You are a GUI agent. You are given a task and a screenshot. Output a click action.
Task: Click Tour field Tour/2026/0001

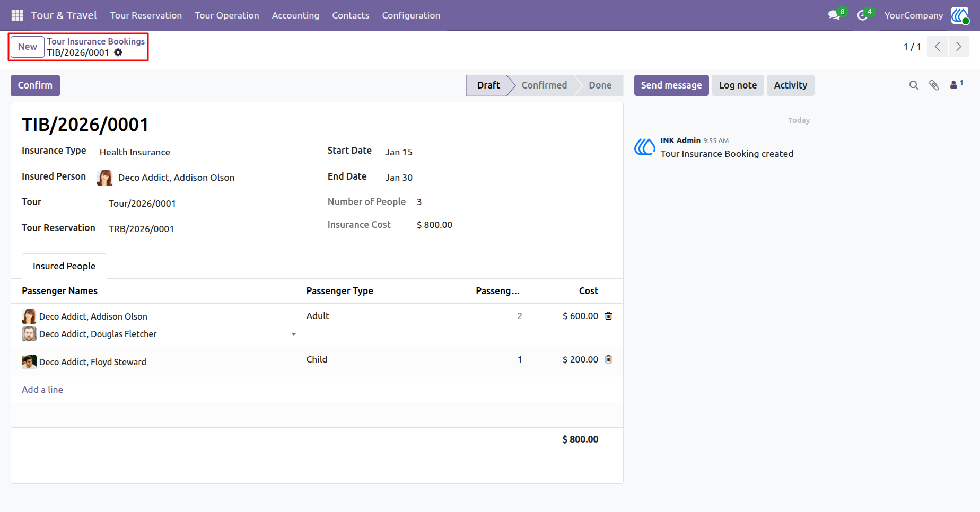tap(142, 204)
